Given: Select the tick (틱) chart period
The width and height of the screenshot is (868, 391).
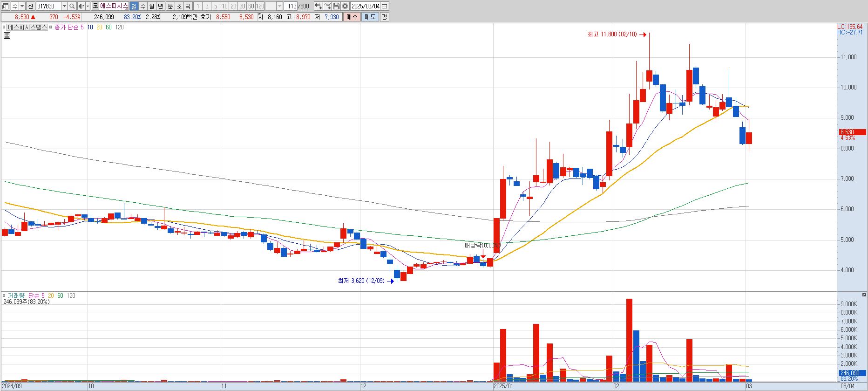Looking at the screenshot, I should pos(188,6).
